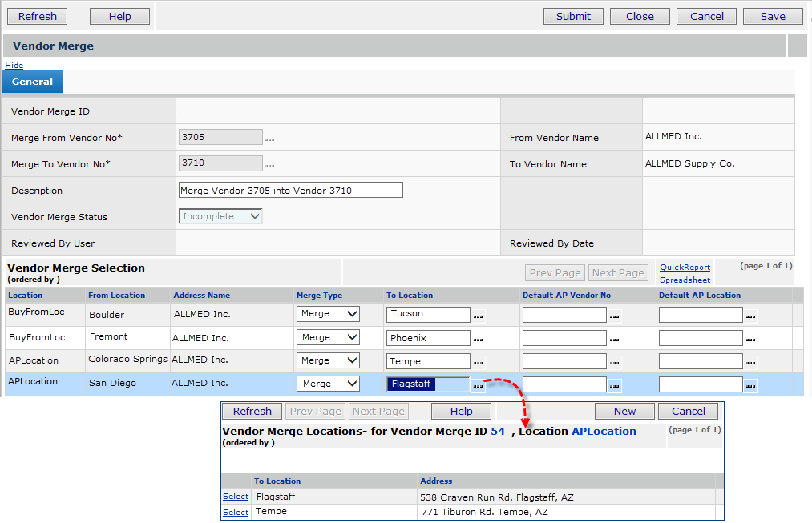
Task: Open To Location lookup for Tucson row
Action: pyautogui.click(x=479, y=316)
